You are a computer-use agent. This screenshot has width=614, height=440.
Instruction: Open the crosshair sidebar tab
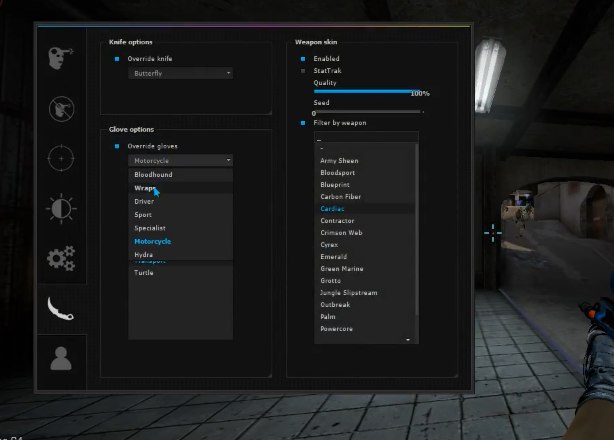61,158
